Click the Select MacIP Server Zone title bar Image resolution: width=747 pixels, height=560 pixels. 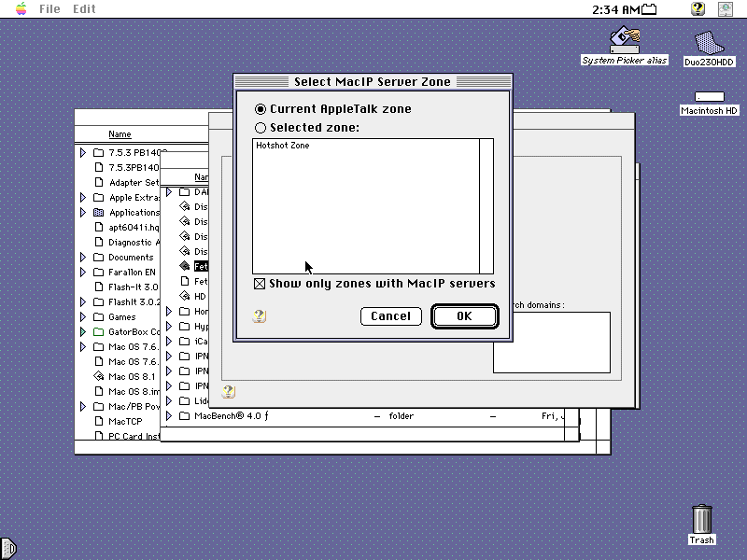373,82
